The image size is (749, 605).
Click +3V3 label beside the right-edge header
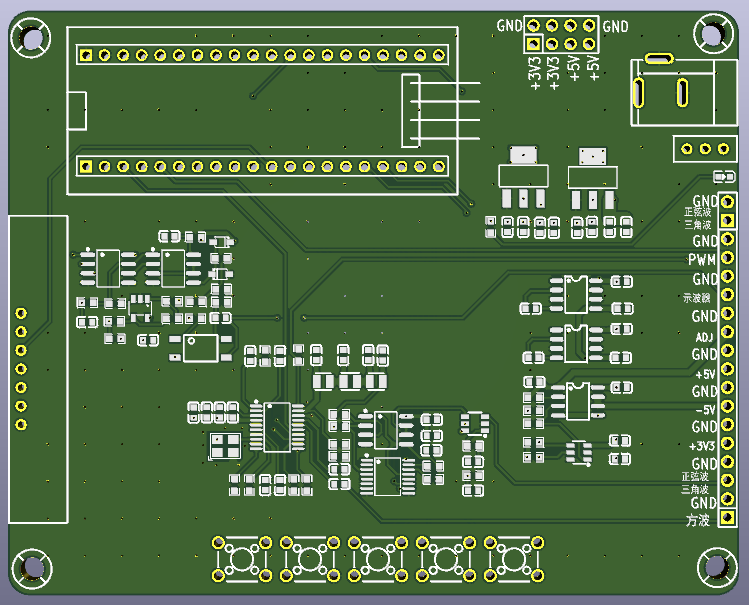click(x=702, y=446)
